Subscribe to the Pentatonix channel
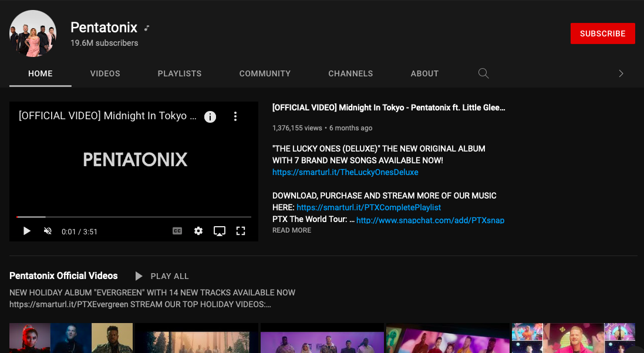Screen dimensions: 644x353 pos(602,33)
